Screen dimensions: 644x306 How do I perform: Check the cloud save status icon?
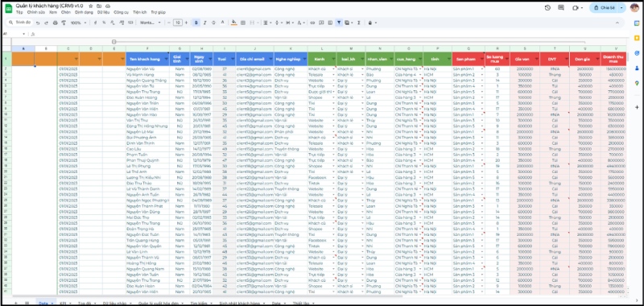pyautogui.click(x=108, y=6)
